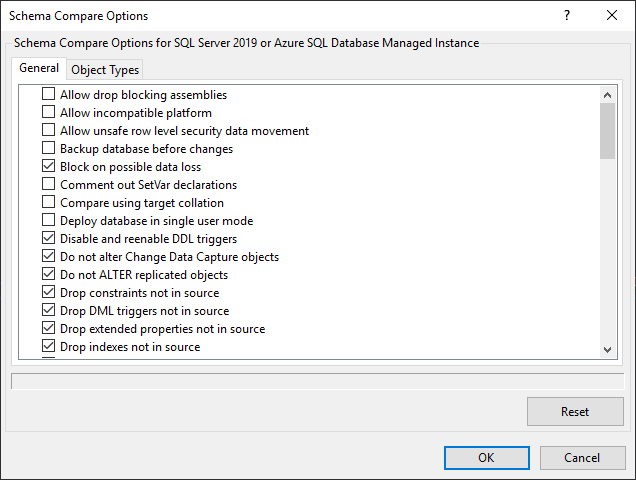Image resolution: width=636 pixels, height=480 pixels.
Task: Check Deploy database in single user mode
Action: pyautogui.click(x=49, y=221)
